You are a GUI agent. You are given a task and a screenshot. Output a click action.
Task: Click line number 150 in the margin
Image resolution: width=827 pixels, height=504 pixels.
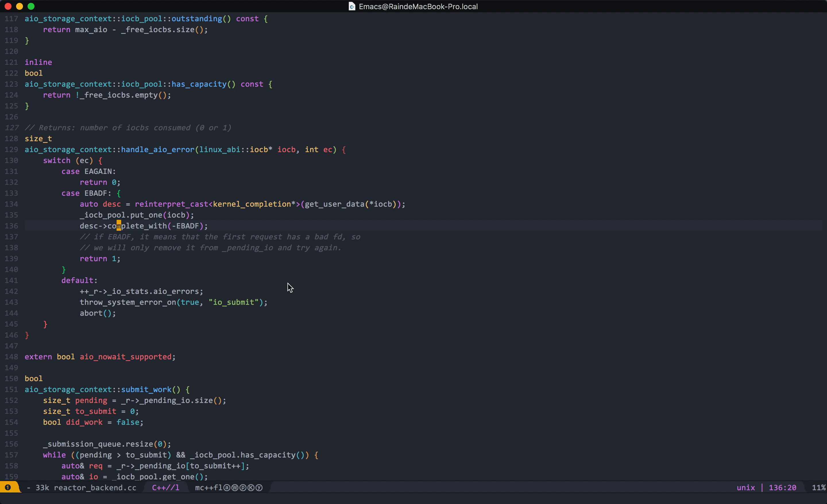pyautogui.click(x=11, y=379)
